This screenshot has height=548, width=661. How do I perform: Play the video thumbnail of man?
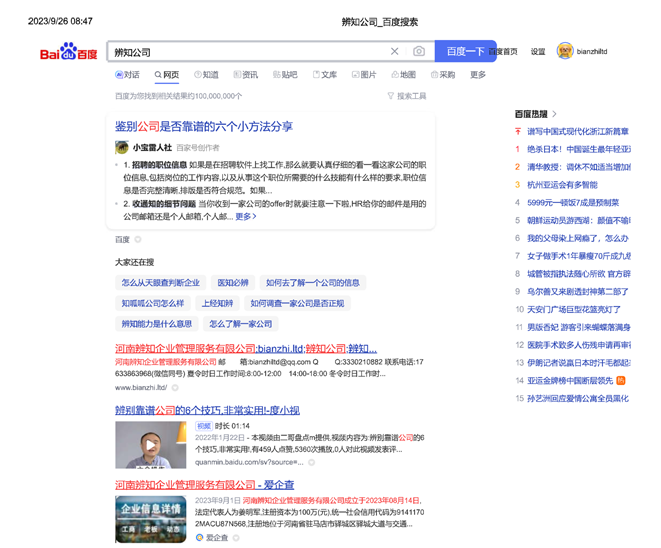150,445
